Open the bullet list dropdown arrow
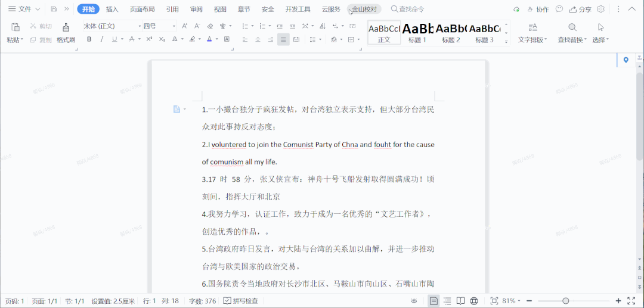 click(x=252, y=26)
